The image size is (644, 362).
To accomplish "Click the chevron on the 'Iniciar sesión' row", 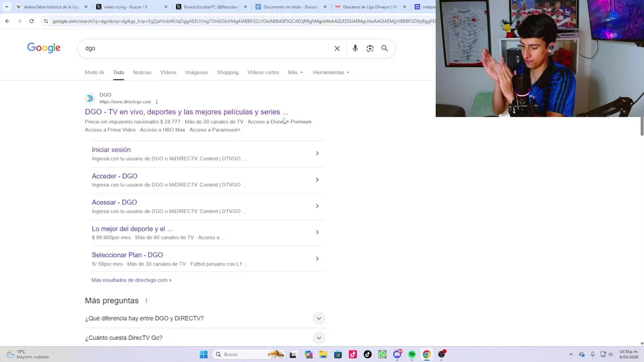I will coord(317,153).
